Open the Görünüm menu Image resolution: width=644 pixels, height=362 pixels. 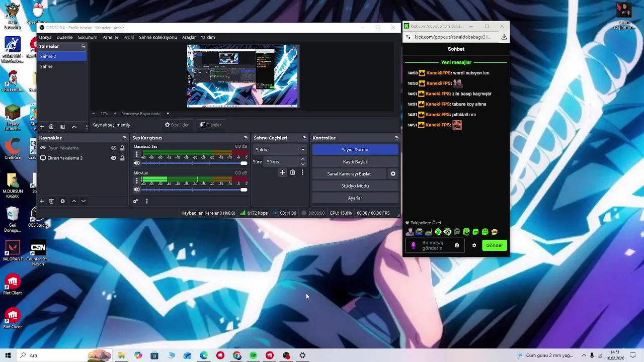(x=88, y=37)
